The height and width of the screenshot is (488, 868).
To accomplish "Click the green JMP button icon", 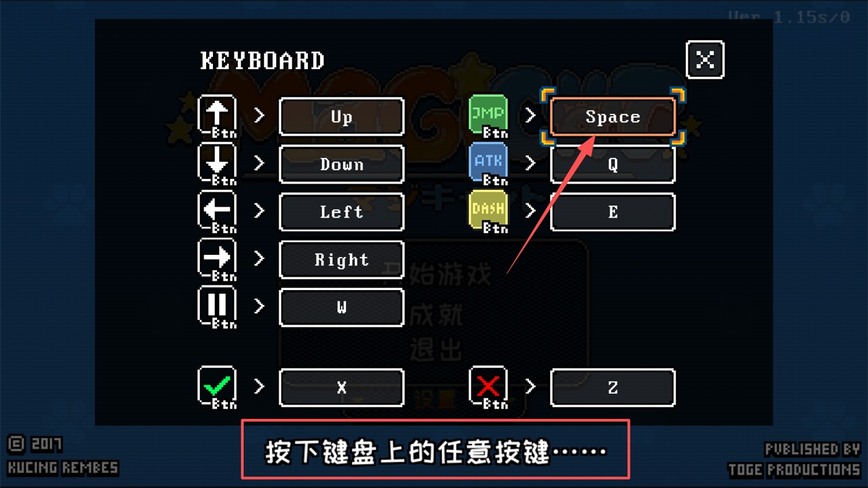I will click(488, 116).
